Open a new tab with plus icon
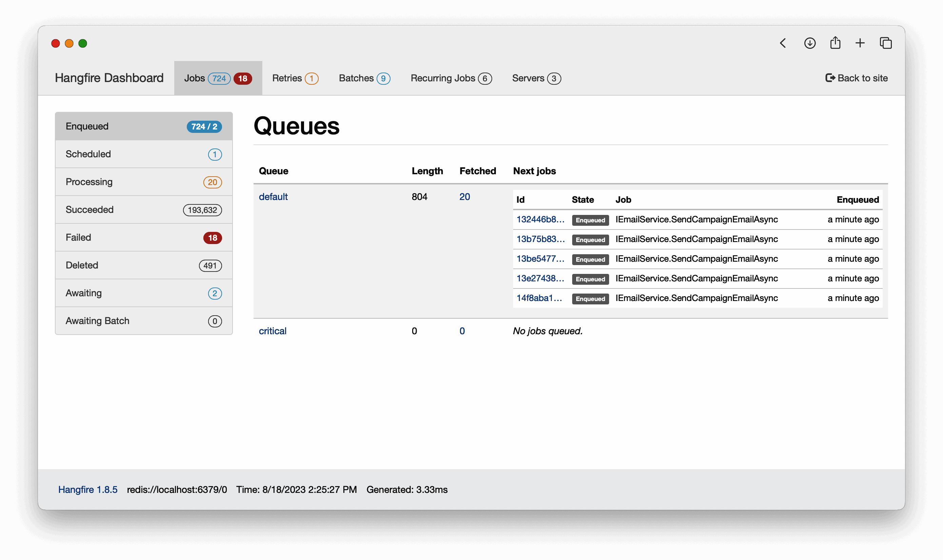The width and height of the screenshot is (943, 560). pyautogui.click(x=860, y=43)
